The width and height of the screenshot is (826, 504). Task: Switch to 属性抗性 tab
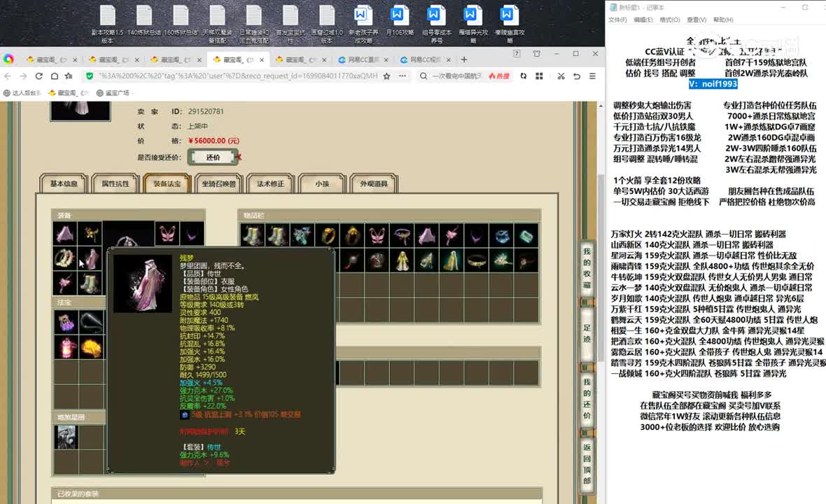[115, 184]
